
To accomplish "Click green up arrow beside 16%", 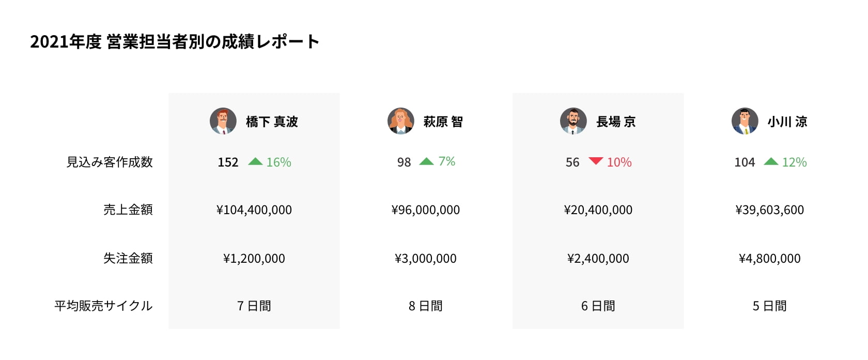I will tap(255, 161).
